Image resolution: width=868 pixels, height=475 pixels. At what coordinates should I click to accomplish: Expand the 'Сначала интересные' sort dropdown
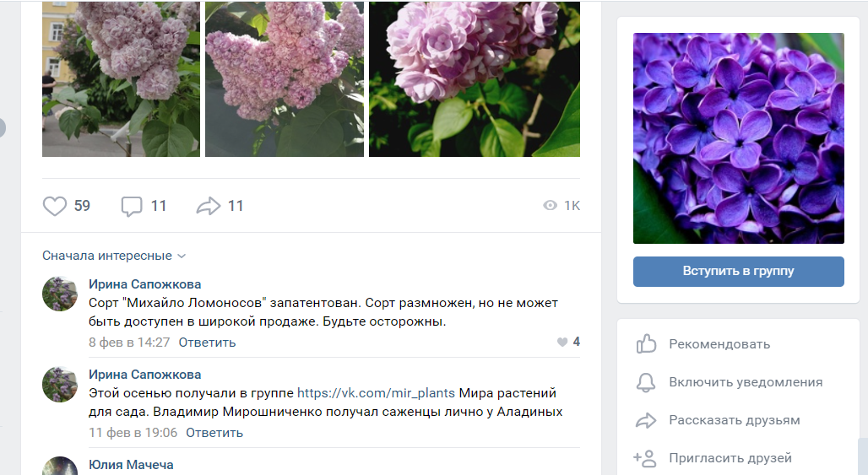point(114,256)
